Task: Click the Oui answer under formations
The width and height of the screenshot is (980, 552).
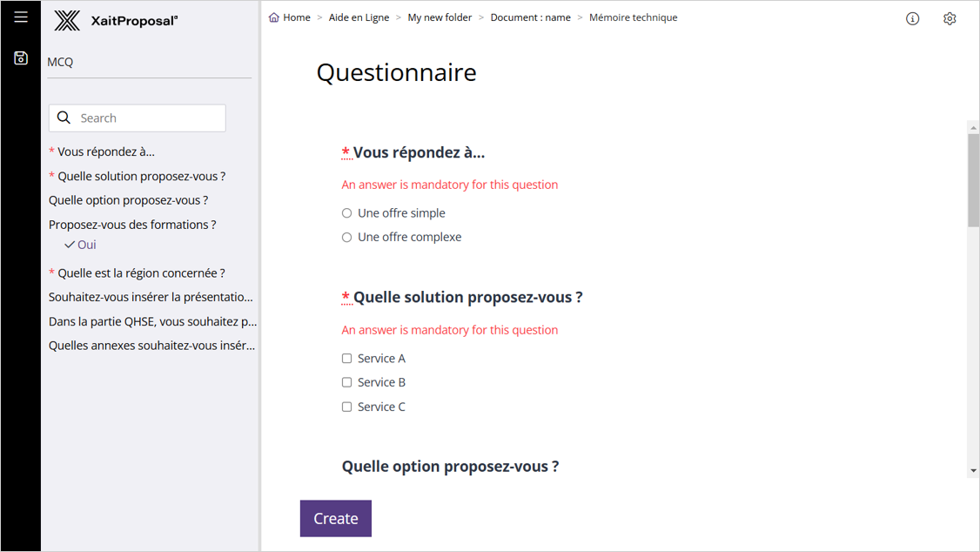Action: coord(86,245)
